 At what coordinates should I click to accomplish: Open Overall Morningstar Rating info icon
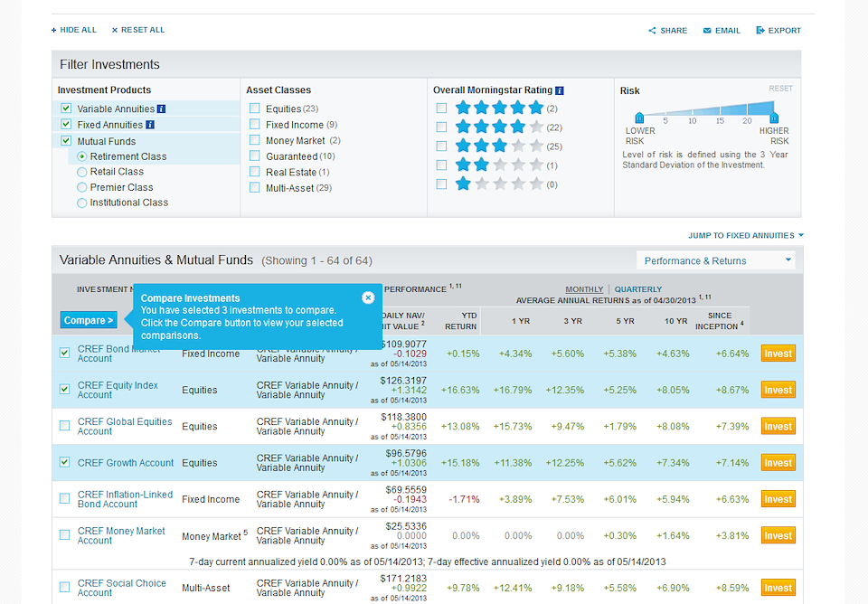pos(559,90)
